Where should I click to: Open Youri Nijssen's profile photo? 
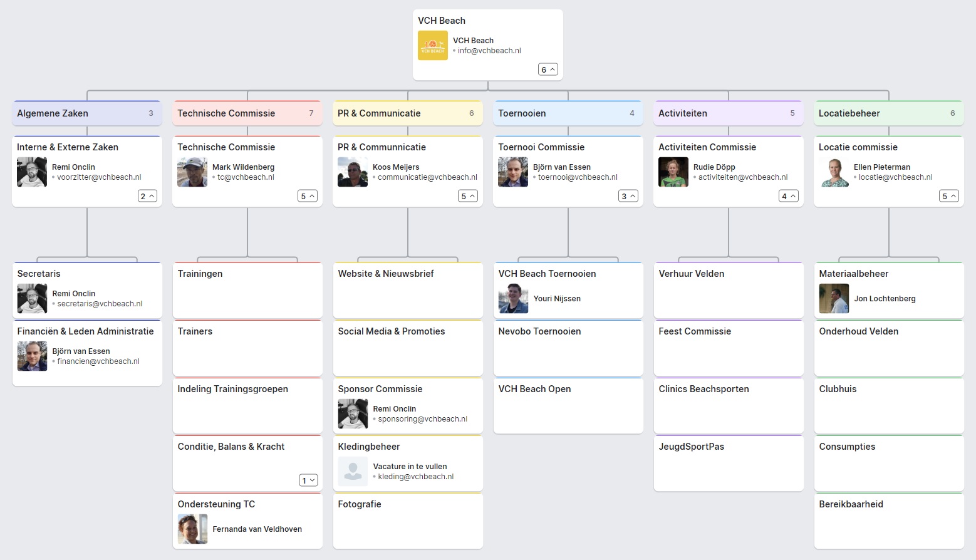tap(513, 299)
